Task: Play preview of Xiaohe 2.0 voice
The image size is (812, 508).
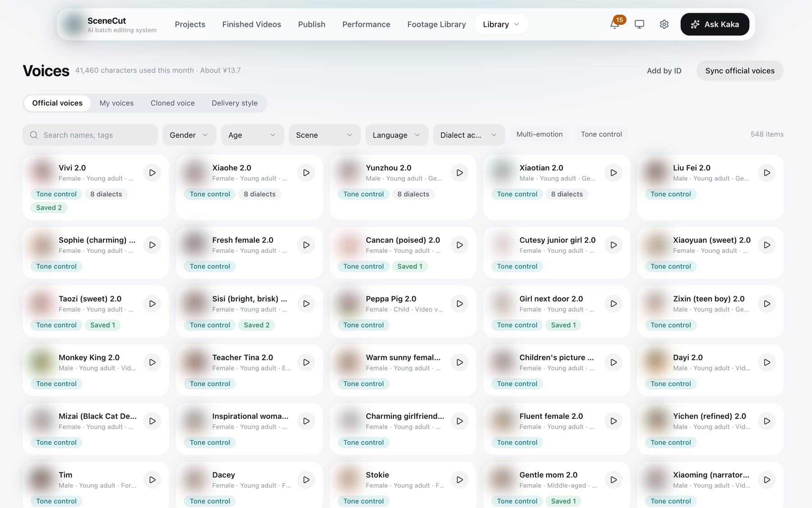Action: [306, 172]
